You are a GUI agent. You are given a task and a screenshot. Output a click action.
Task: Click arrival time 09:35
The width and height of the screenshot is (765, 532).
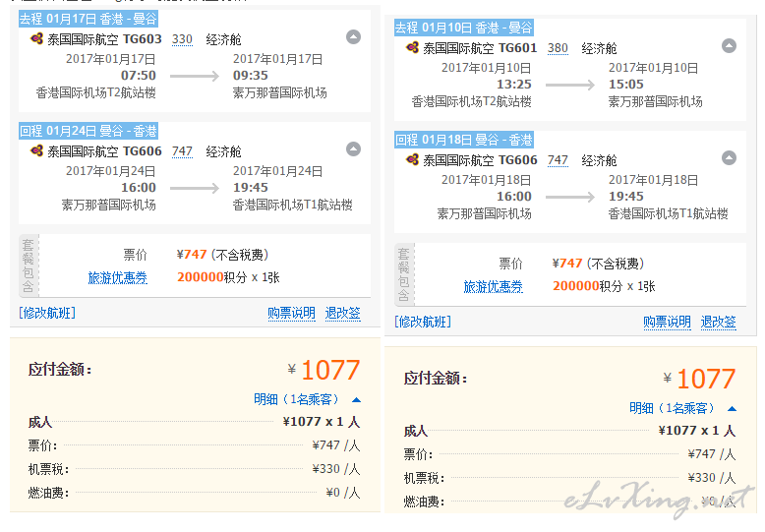251,76
